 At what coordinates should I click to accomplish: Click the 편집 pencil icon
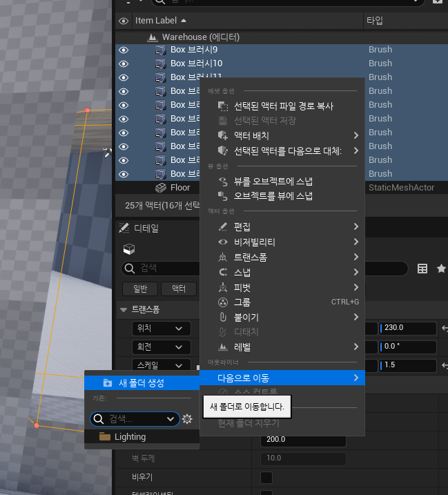pos(223,226)
